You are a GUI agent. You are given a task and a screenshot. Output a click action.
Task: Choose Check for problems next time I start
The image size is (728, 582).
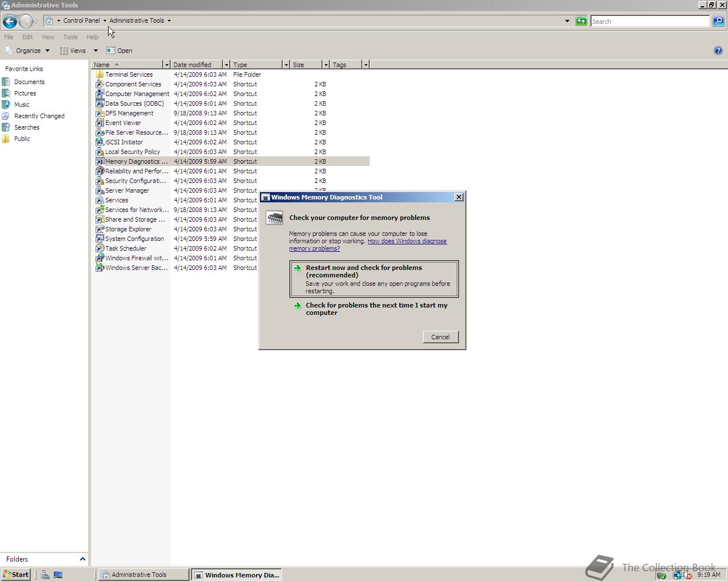[374, 309]
